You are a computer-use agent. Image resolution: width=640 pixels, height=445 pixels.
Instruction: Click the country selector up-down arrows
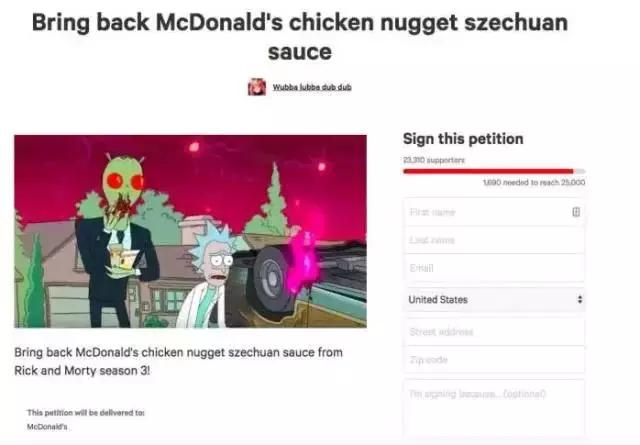point(580,299)
